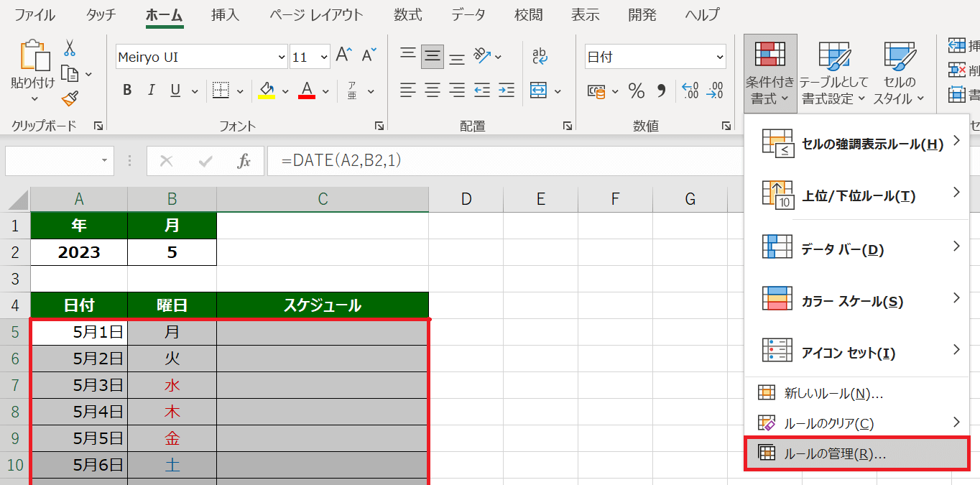The width and height of the screenshot is (980, 485).
Task: Open the Meiryo UI font name dropdown
Action: [x=282, y=57]
